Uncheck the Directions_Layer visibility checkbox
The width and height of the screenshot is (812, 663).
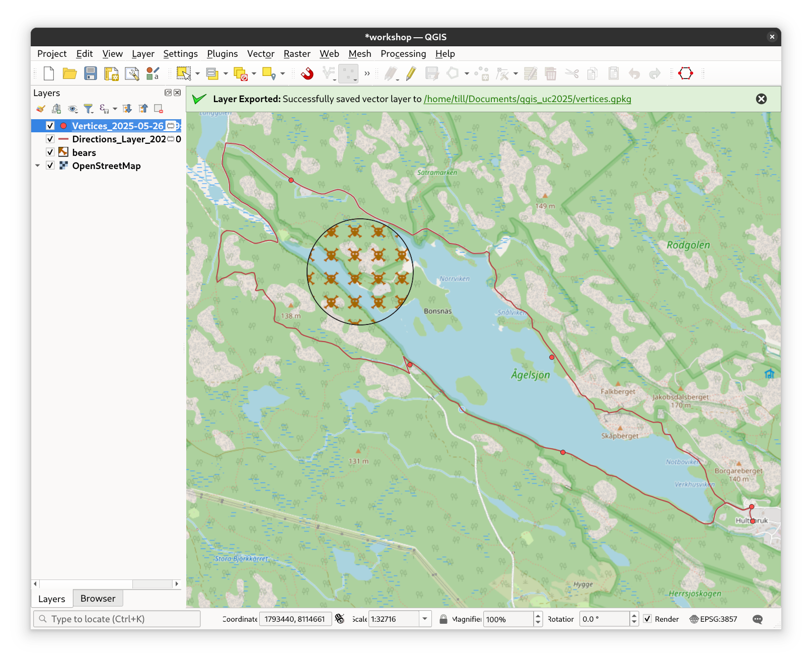point(50,139)
